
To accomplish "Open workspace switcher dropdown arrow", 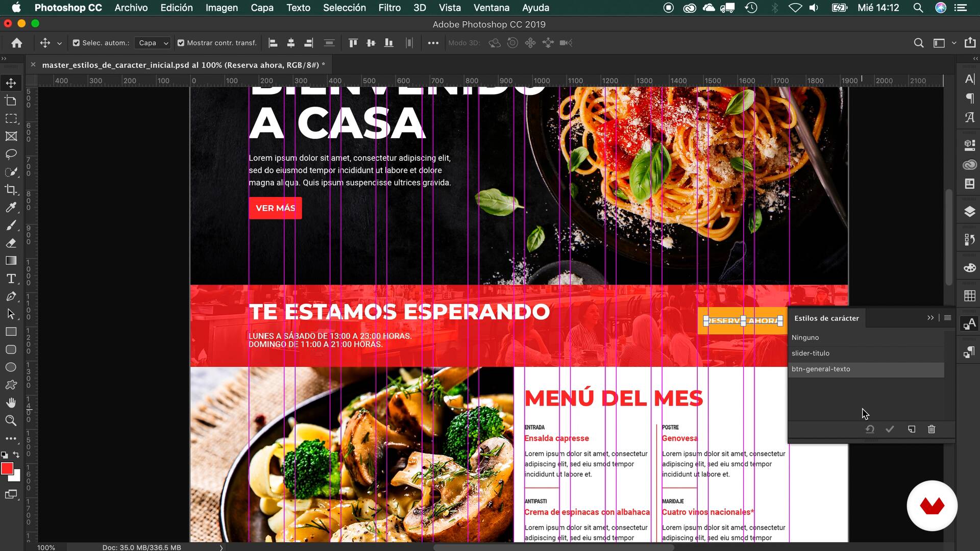I will pos(954,43).
